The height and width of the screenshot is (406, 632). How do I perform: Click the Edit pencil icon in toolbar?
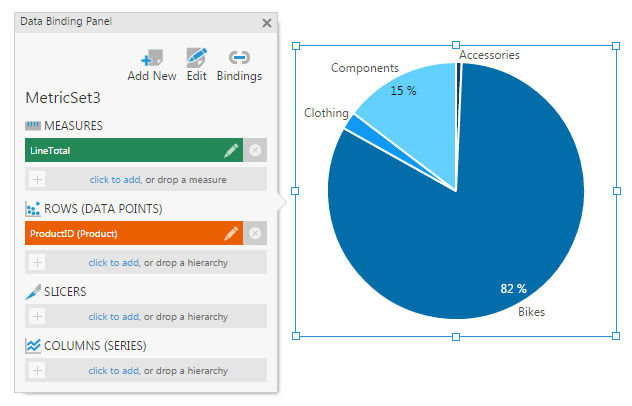click(197, 58)
